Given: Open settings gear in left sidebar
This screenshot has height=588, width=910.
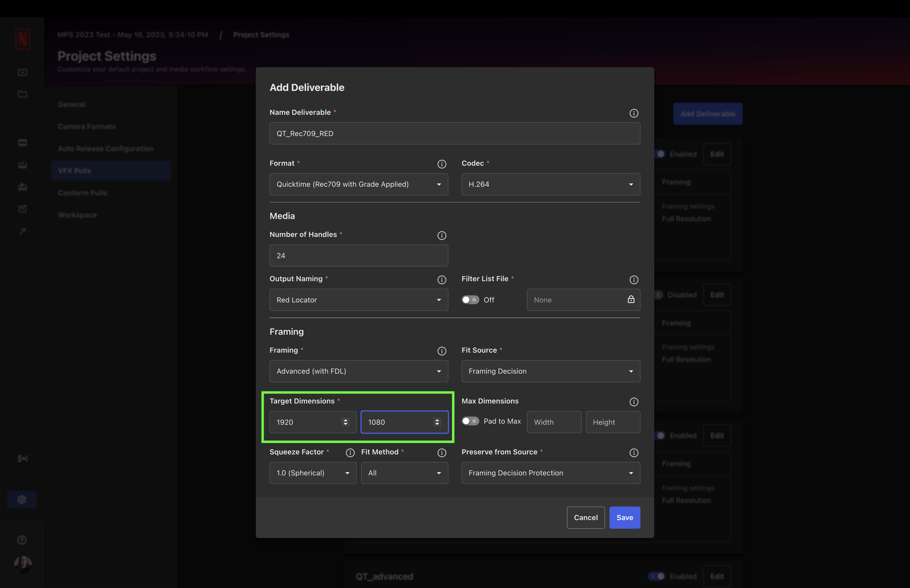Looking at the screenshot, I should click(22, 499).
